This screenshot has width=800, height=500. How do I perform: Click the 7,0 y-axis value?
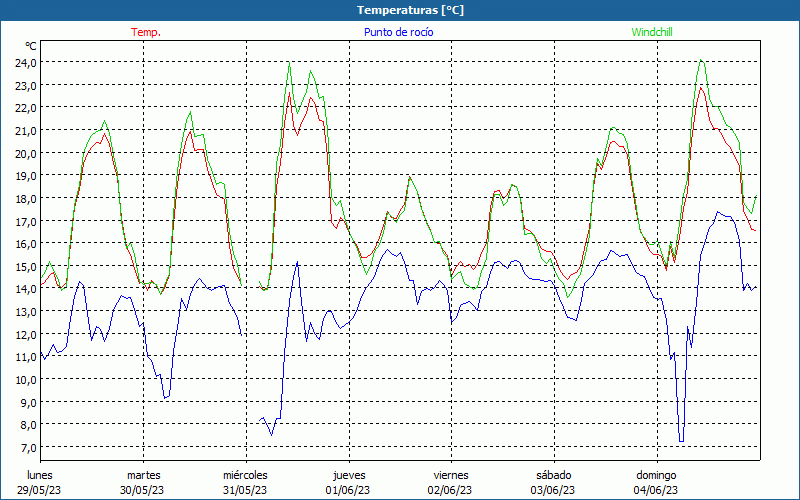pyautogui.click(x=28, y=448)
